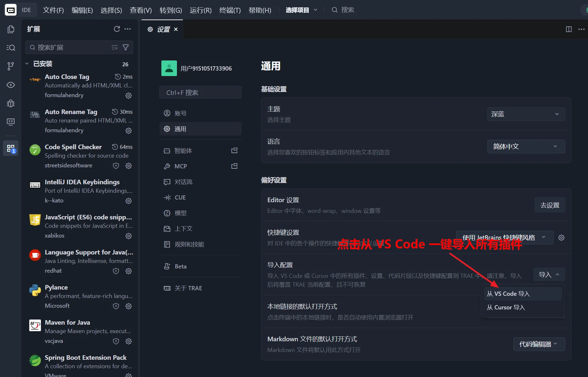This screenshot has height=377, width=588.
Task: Open the theme dropdown showing 深蓝
Action: pyautogui.click(x=526, y=114)
